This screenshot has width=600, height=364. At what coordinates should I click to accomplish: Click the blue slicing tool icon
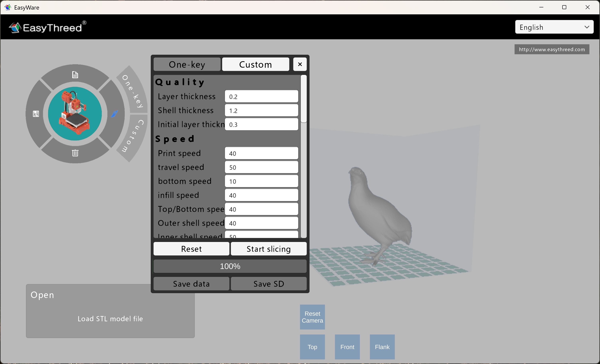[114, 114]
